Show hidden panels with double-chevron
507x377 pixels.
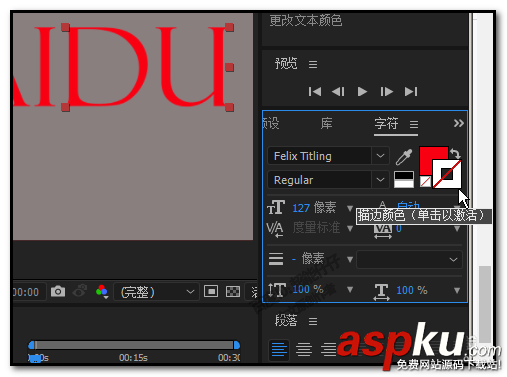(459, 123)
